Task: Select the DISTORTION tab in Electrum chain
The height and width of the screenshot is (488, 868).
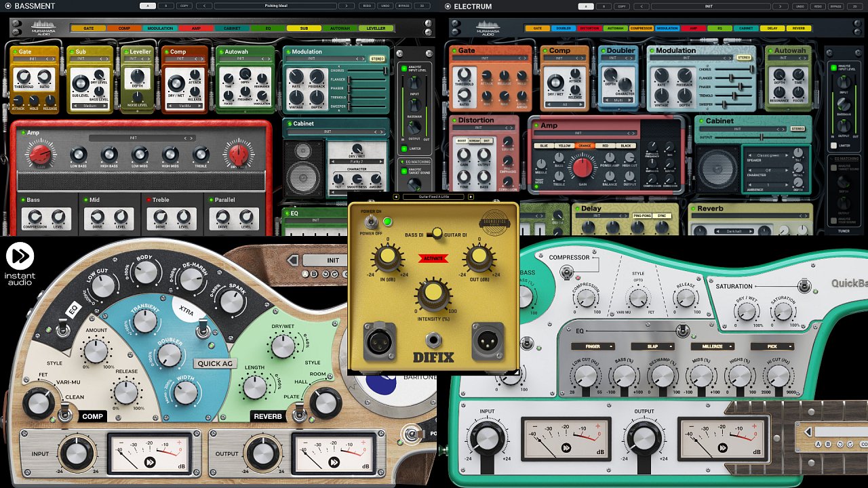Action: click(x=589, y=28)
